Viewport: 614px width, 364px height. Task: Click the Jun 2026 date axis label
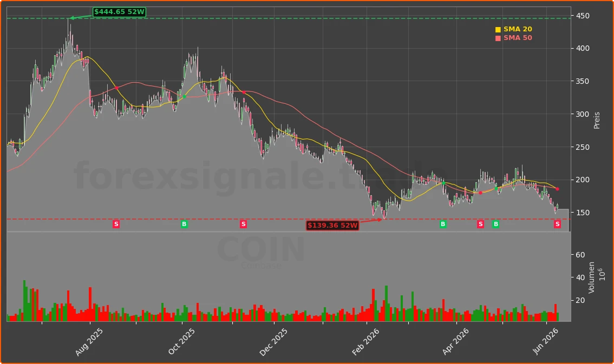(x=545, y=342)
